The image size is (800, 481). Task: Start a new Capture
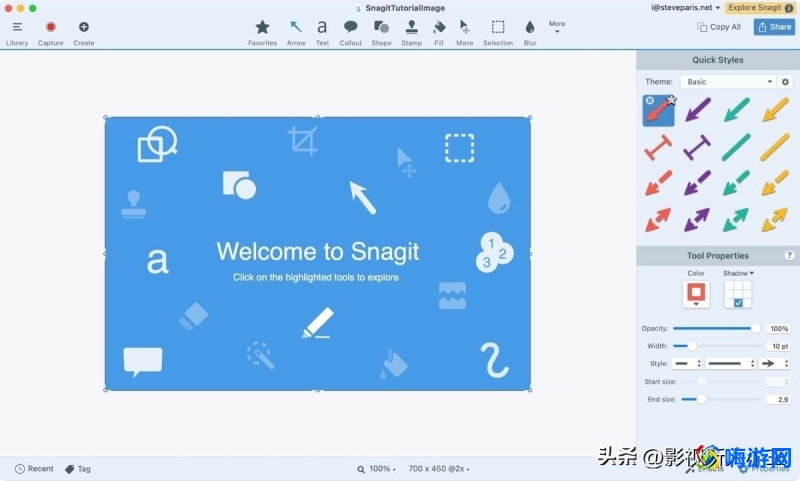click(x=51, y=33)
